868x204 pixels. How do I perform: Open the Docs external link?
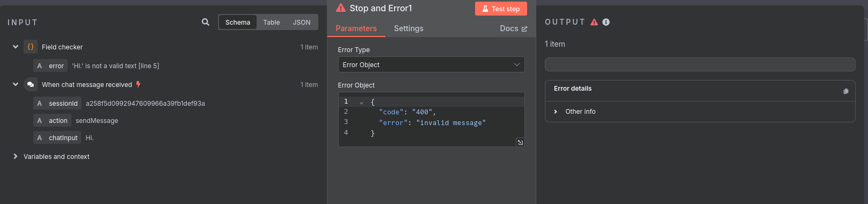513,28
